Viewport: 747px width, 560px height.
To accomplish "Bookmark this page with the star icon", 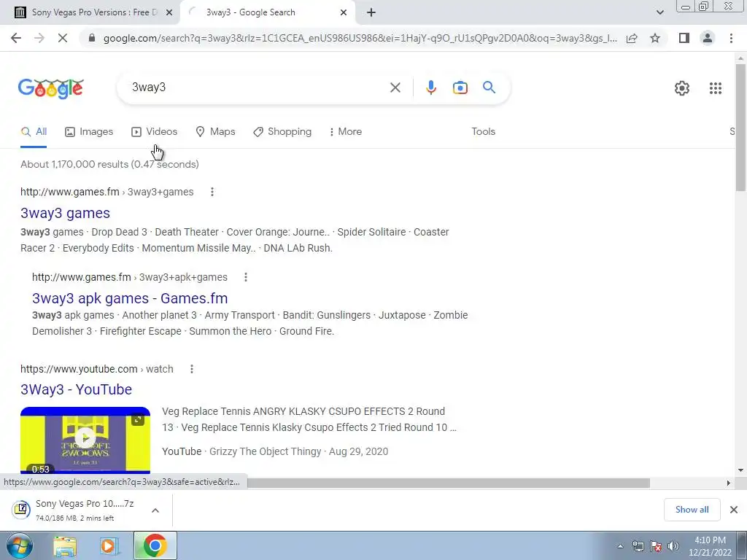I will (655, 38).
